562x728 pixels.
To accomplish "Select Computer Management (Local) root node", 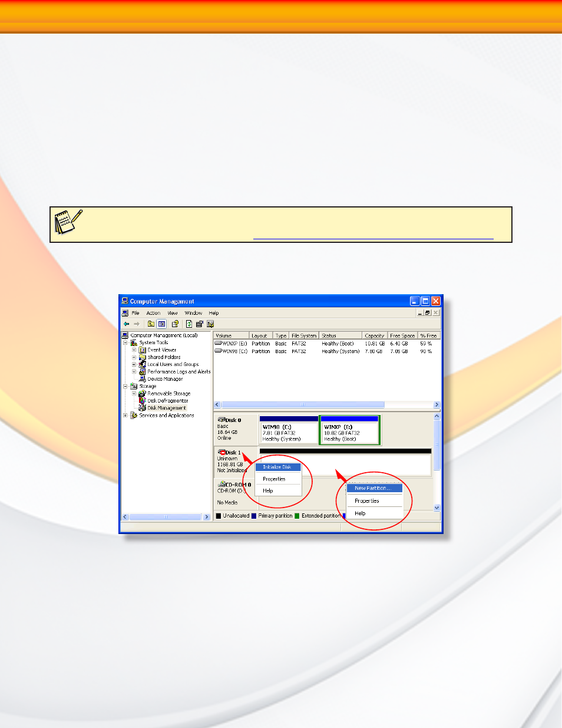I will click(164, 335).
